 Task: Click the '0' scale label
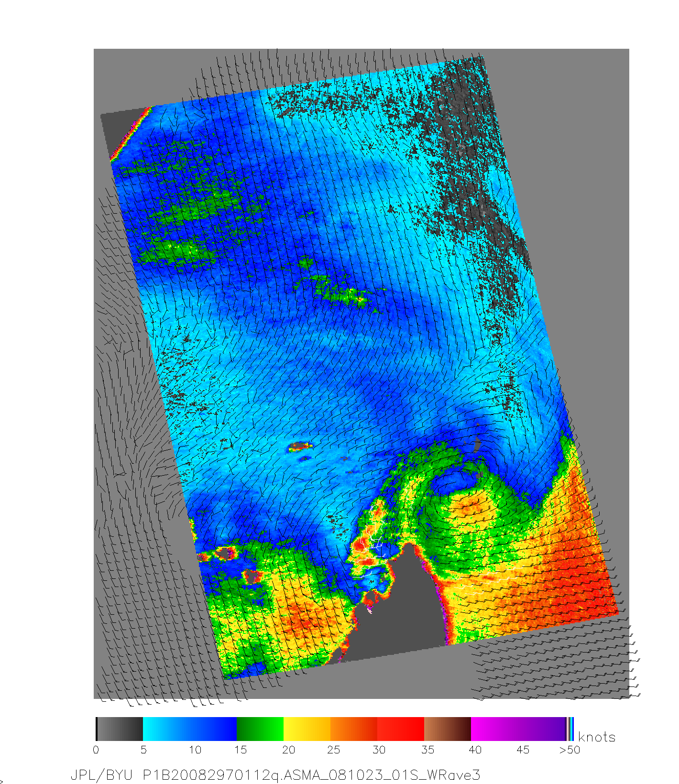coord(96,750)
